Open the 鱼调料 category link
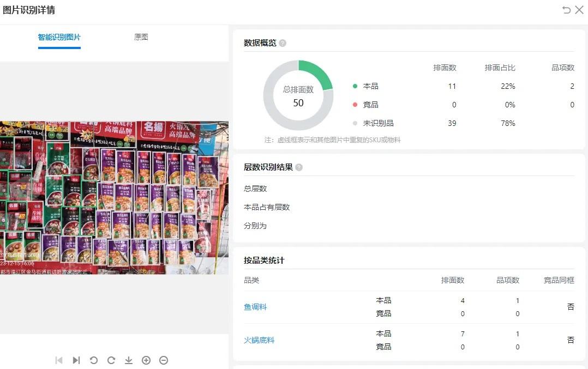 point(255,306)
